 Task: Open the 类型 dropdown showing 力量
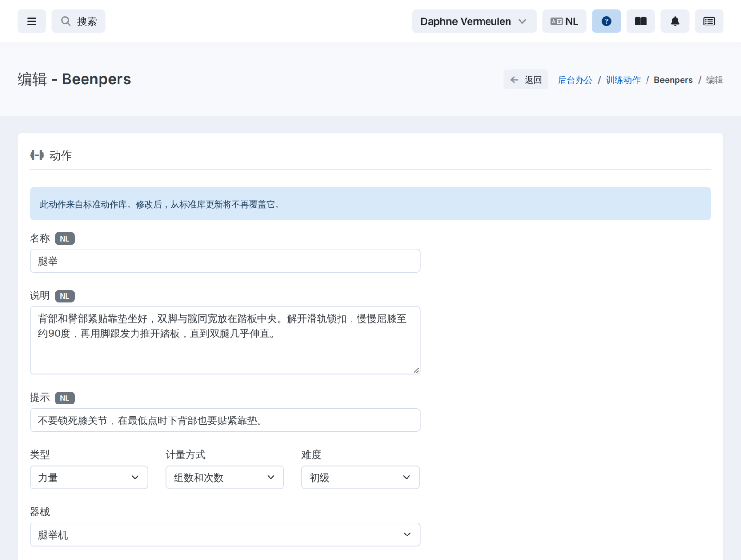[89, 477]
